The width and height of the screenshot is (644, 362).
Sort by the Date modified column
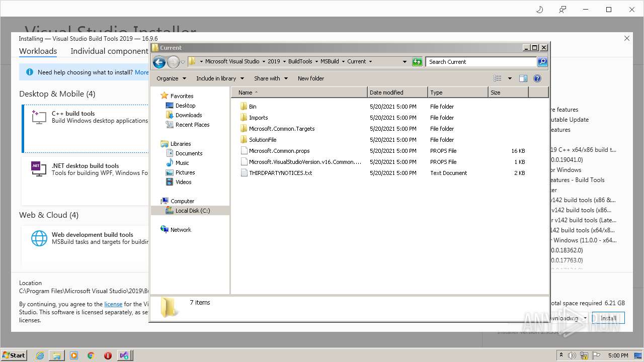pyautogui.click(x=397, y=93)
